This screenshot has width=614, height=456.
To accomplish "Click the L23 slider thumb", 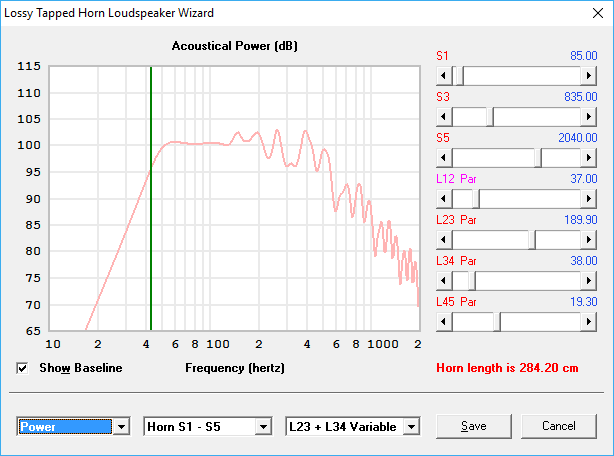I will 532,240.
